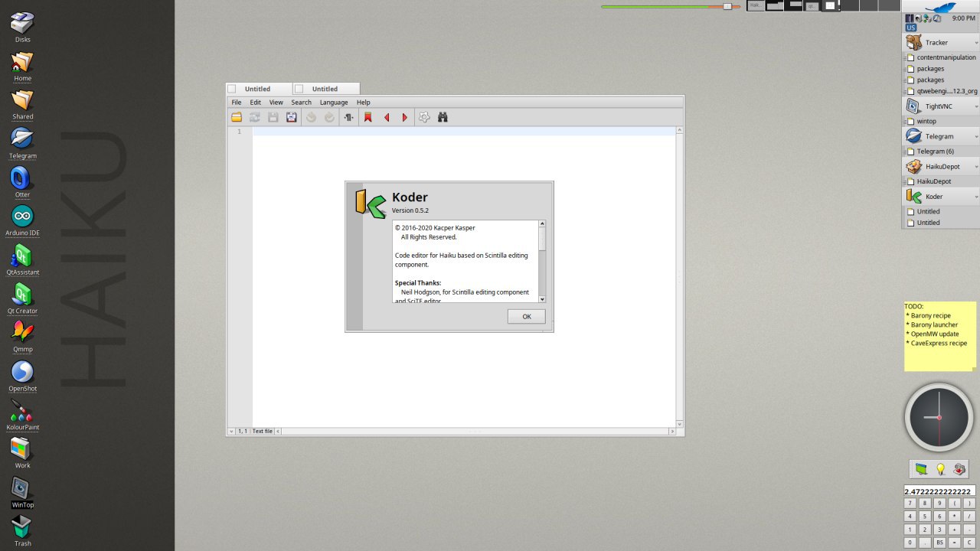
Task: Click the Text file type in status bar
Action: tap(263, 431)
